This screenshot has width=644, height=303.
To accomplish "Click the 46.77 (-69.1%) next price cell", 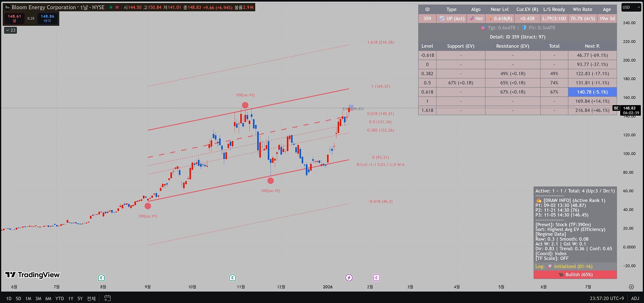I will [x=592, y=55].
